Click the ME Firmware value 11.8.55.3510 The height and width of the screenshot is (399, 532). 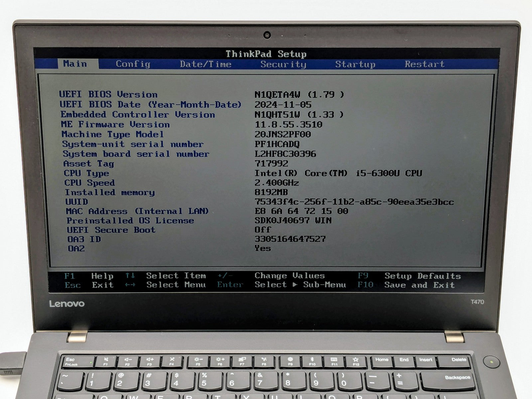[288, 124]
